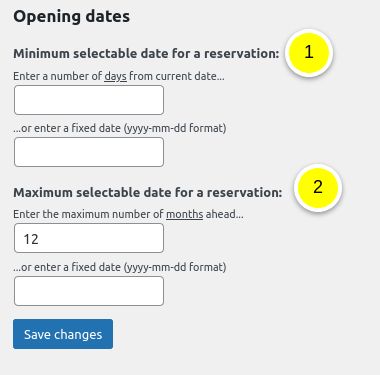Click the maximum fixed date input box
380x375 pixels.
tap(89, 291)
